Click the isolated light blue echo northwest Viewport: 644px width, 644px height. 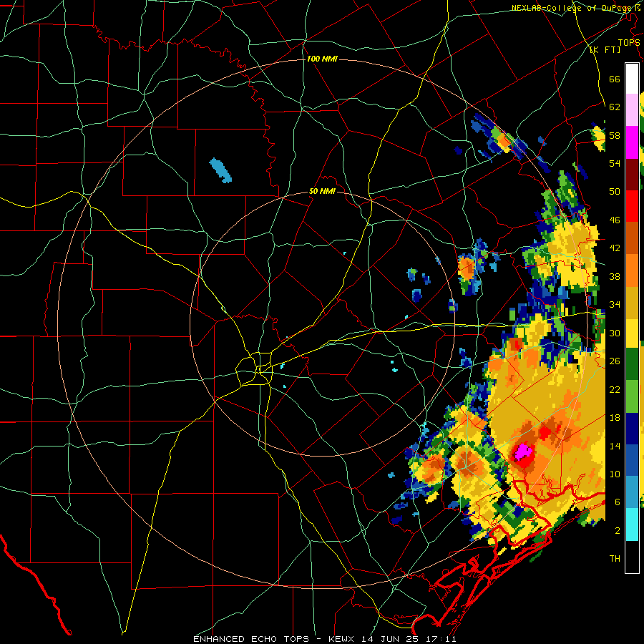220,170
